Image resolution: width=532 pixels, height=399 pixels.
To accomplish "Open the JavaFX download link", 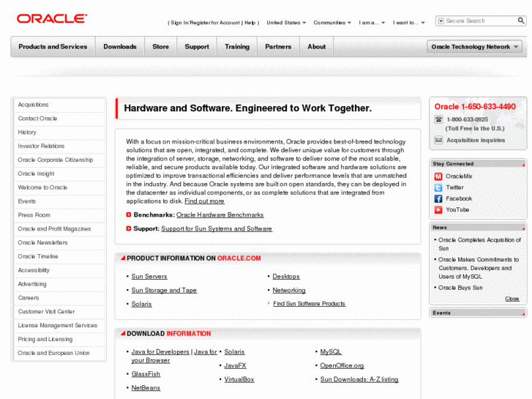I will [235, 366].
